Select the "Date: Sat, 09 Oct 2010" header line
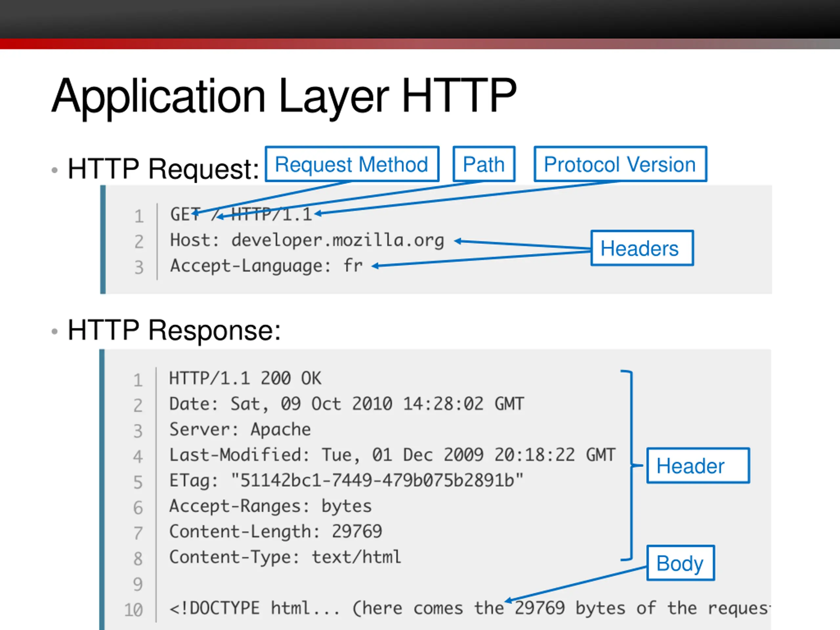 pyautogui.click(x=346, y=404)
